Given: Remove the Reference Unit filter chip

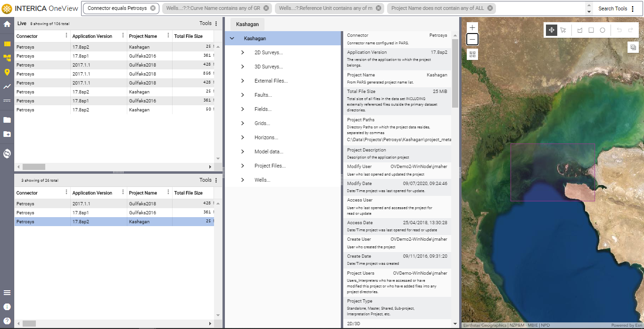Looking at the screenshot, I should click(x=379, y=8).
